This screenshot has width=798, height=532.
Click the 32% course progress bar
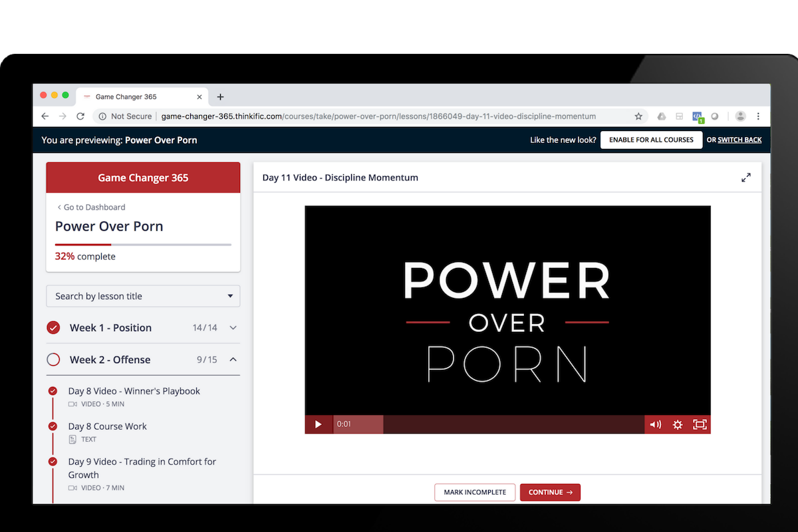point(143,245)
